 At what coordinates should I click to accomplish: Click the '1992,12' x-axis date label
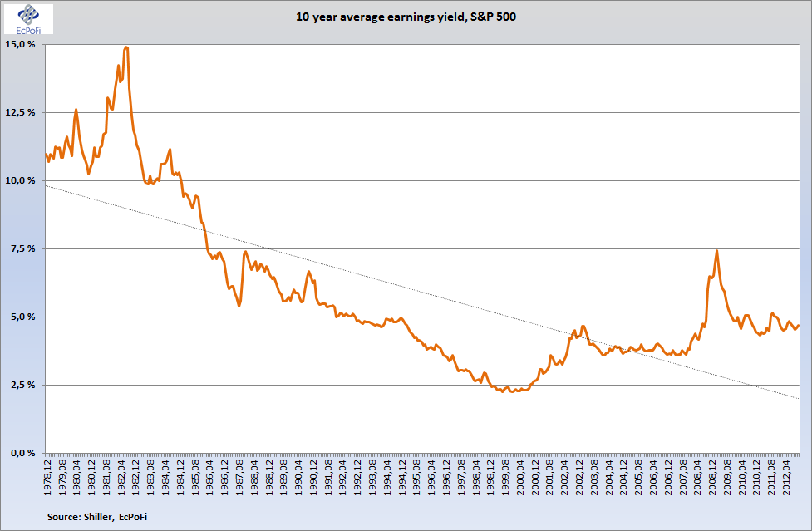pos(358,477)
